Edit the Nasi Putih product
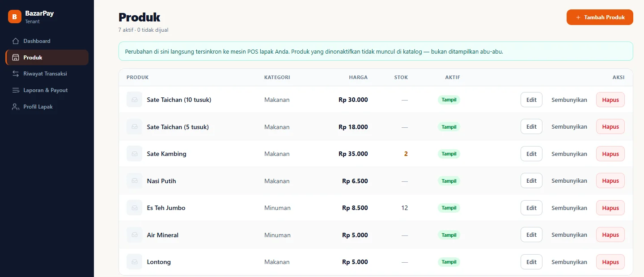 [531, 181]
